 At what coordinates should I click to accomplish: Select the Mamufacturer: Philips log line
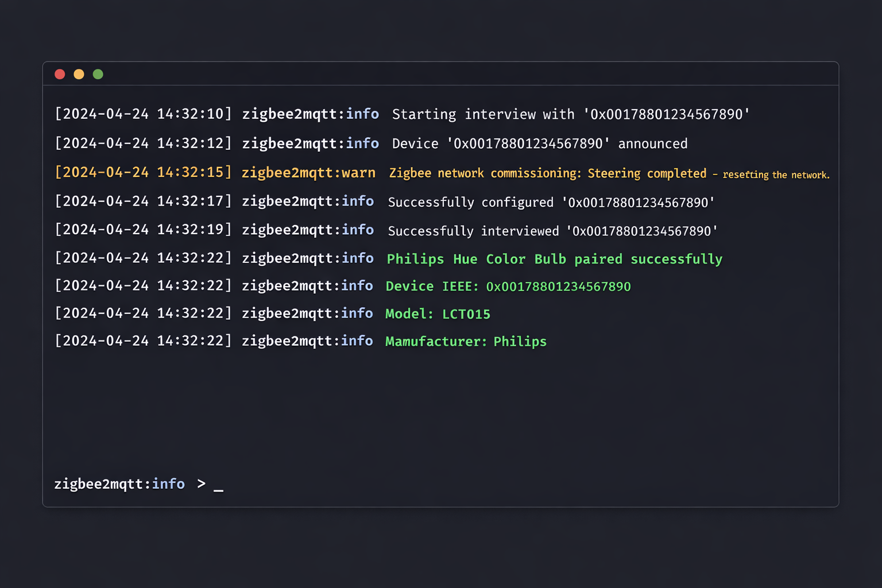pos(466,341)
